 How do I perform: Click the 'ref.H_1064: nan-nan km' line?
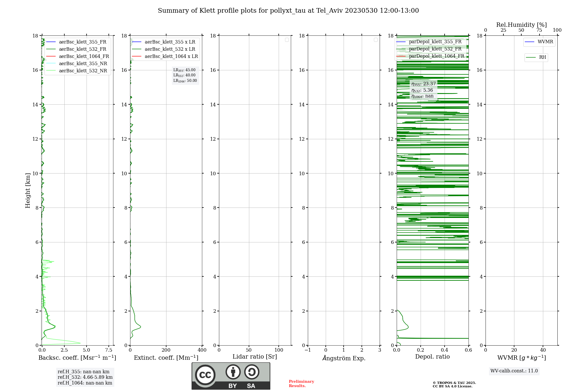pos(85,383)
